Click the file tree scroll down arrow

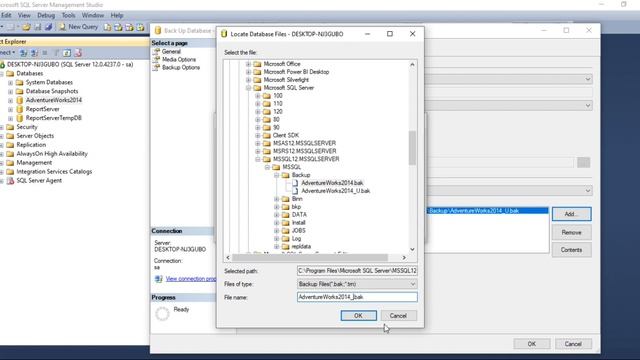pyautogui.click(x=412, y=249)
